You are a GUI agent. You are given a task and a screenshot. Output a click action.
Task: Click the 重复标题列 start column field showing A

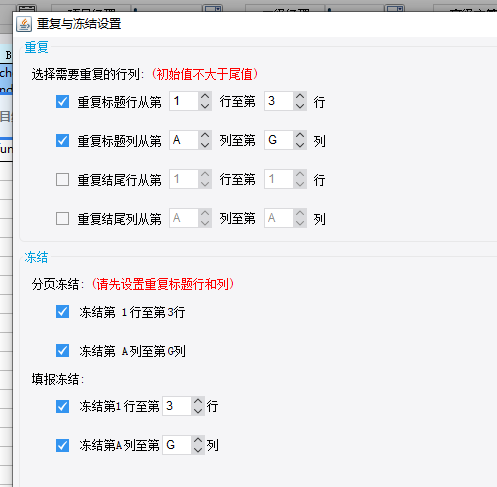coord(184,140)
